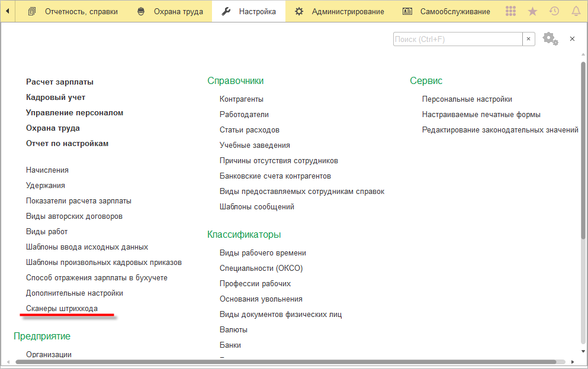This screenshot has width=588, height=369.
Task: Open Виды предоставляемых сотрудникам справок
Action: pos(302,192)
